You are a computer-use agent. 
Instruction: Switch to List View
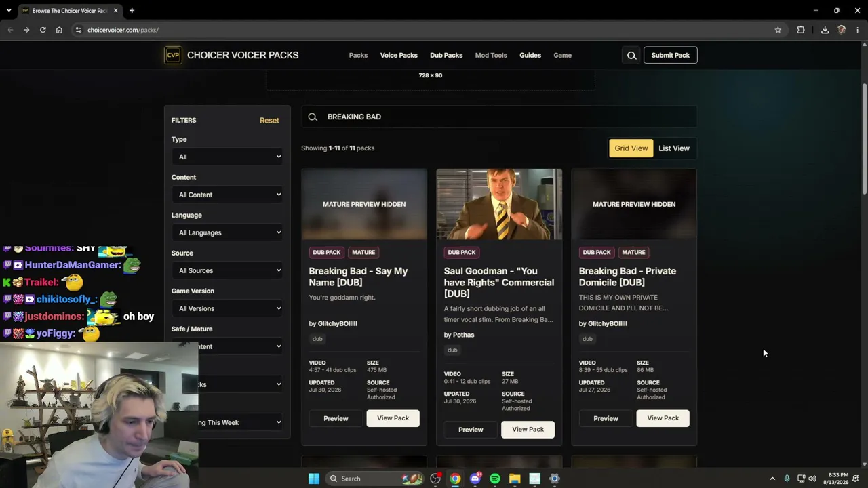pos(673,148)
